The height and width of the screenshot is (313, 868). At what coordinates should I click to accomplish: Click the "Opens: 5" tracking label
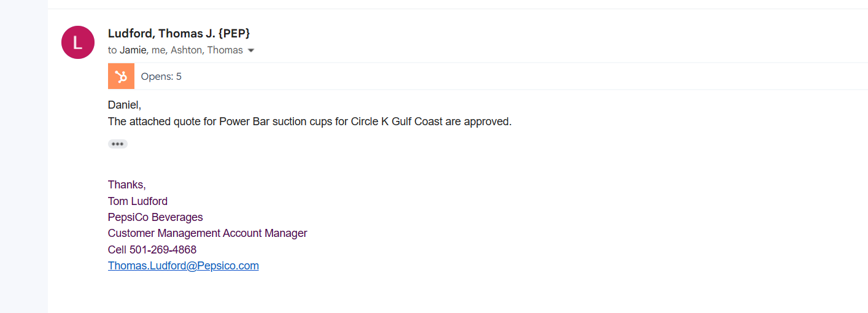pos(161,77)
